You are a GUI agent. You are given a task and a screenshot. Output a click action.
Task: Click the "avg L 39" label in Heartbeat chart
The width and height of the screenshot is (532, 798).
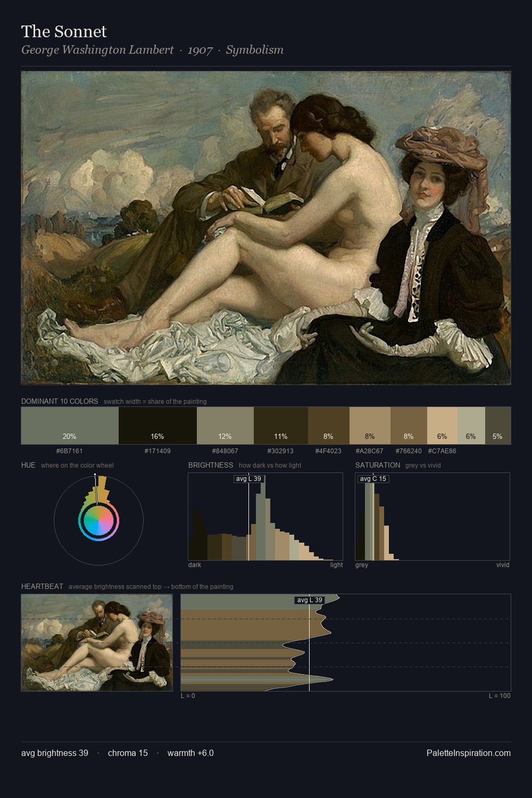click(310, 600)
